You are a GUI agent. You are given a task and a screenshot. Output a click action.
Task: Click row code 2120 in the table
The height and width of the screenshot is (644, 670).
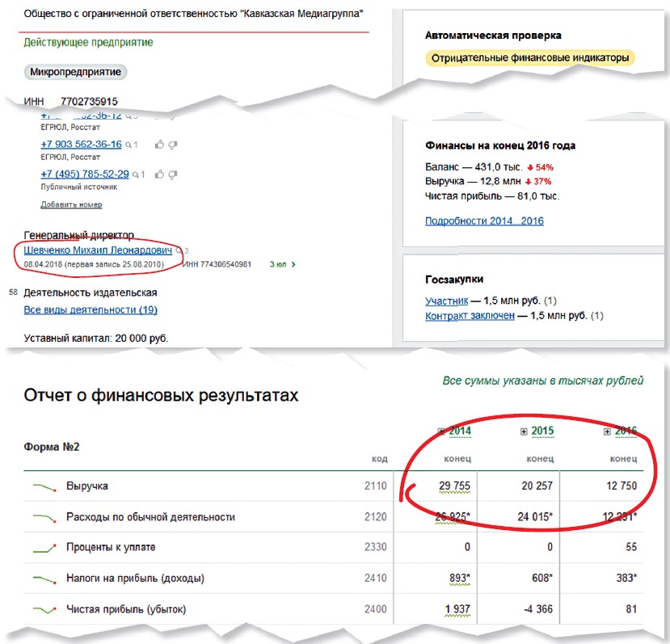coord(376,517)
